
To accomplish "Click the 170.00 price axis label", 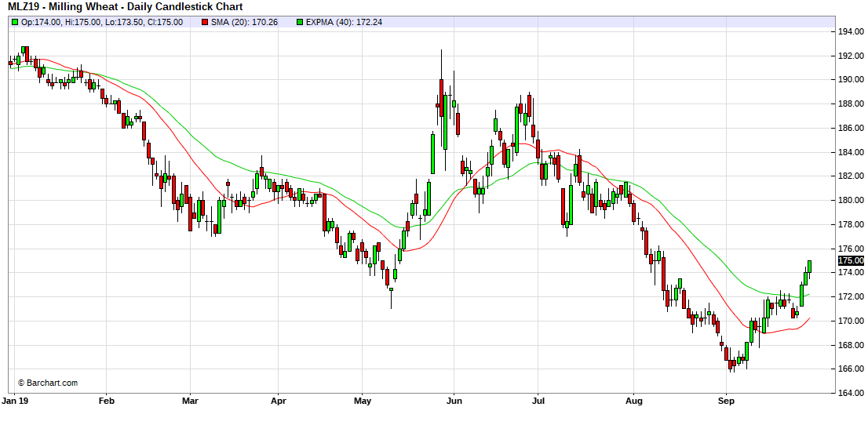I will [x=852, y=321].
